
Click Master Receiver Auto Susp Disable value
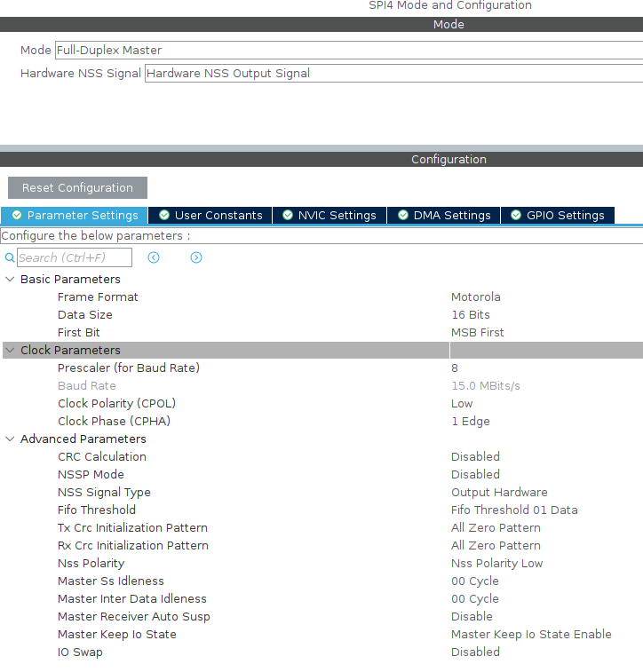tap(472, 617)
